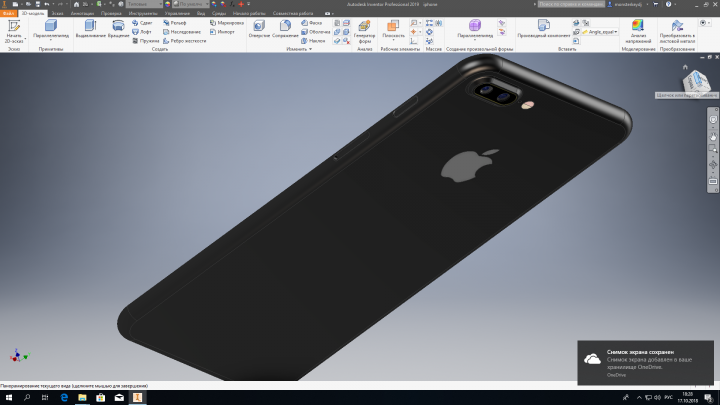Open the appearance color wheel
Viewport: 720px width, 405px height.
pyautogui.click(x=167, y=4)
